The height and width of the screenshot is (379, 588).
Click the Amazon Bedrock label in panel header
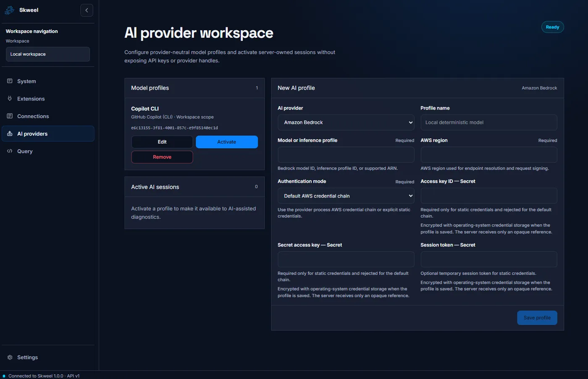click(x=539, y=88)
